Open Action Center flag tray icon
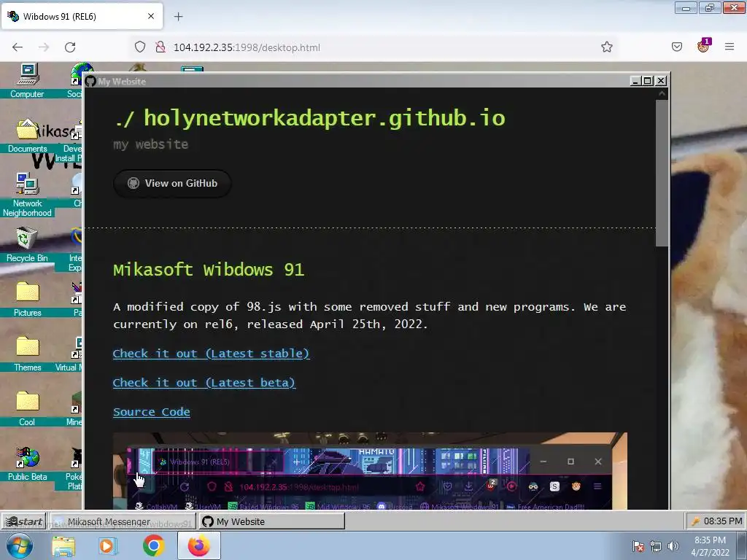 click(x=638, y=546)
